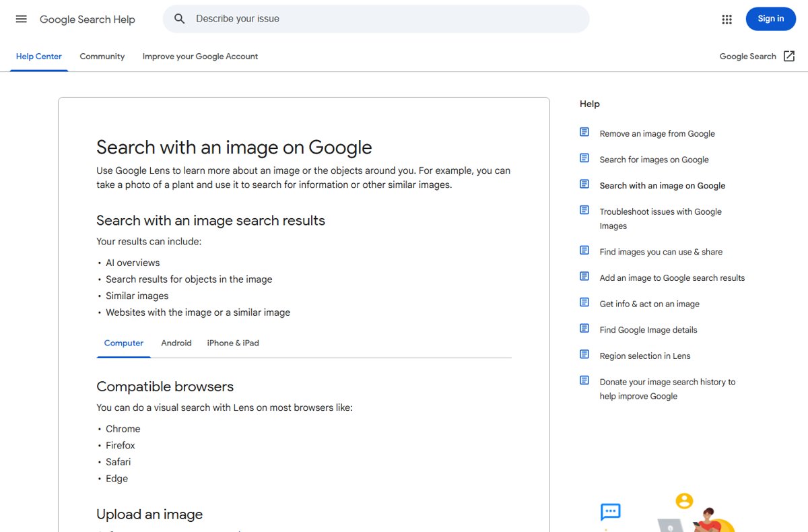The height and width of the screenshot is (532, 808).
Task: Open Search for images on Google article
Action: [654, 160]
